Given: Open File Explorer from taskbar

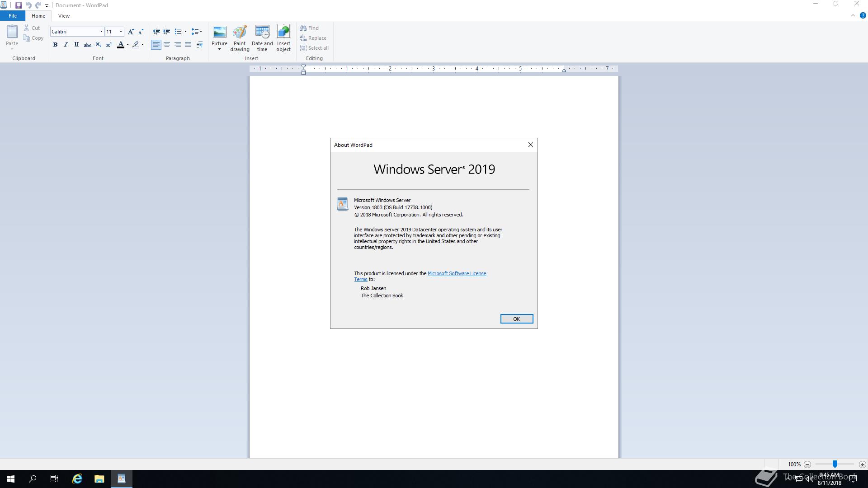Looking at the screenshot, I should (x=99, y=479).
